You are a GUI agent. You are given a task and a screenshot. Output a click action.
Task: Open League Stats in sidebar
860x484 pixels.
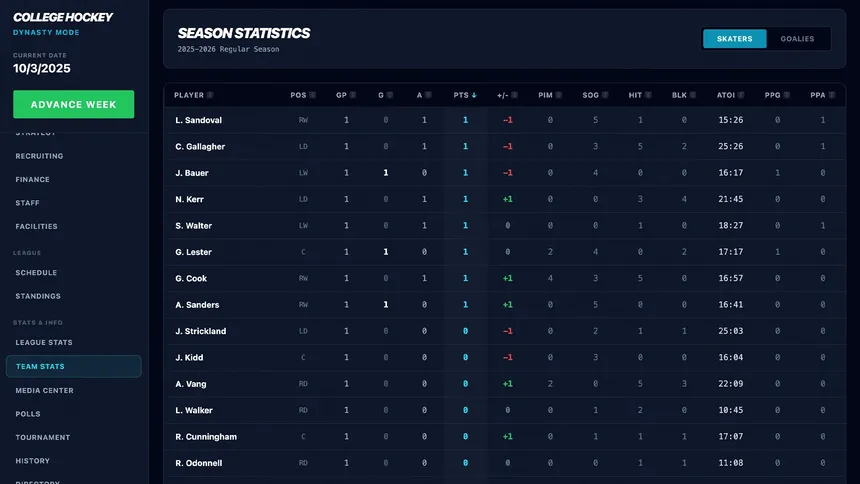44,343
